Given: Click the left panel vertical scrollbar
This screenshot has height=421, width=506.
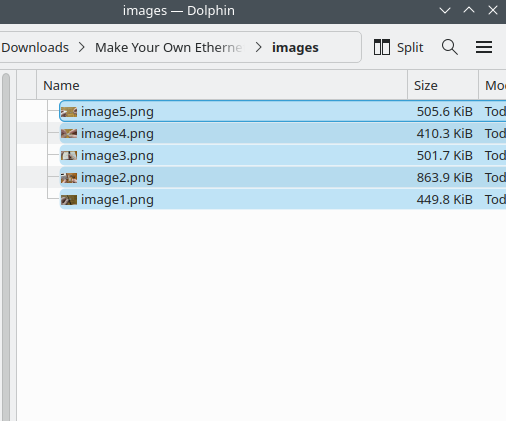Looking at the screenshot, I should coord(6,247).
